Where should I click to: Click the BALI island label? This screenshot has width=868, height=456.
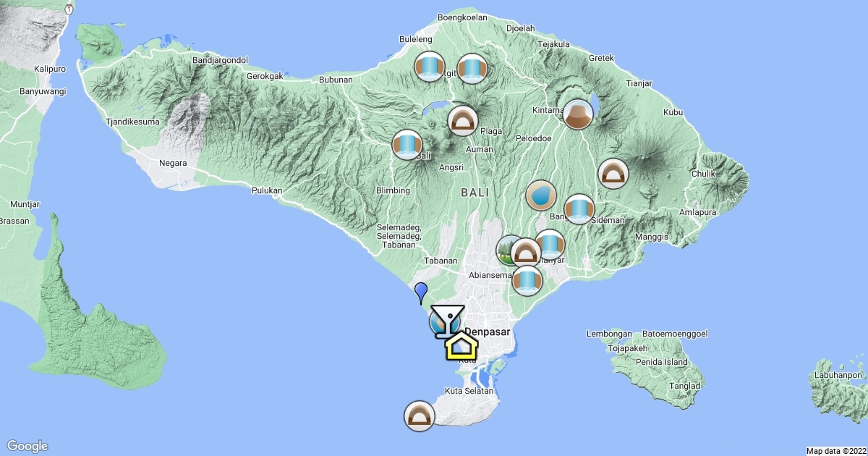coord(475,193)
